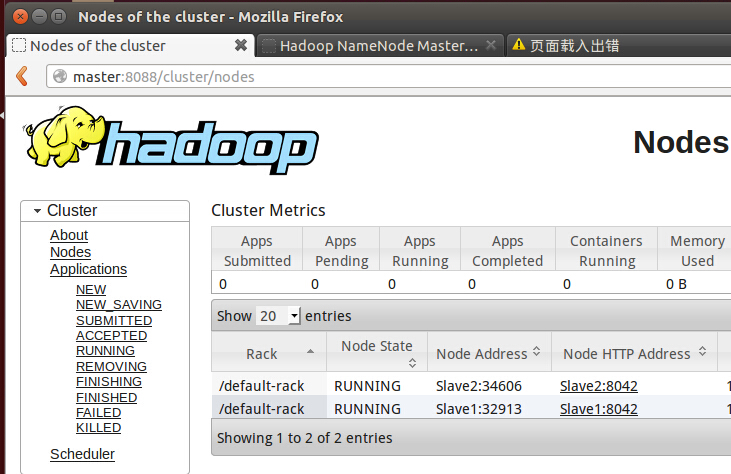This screenshot has height=474, width=731.
Task: Click the Memory Used column header
Action: (697, 251)
